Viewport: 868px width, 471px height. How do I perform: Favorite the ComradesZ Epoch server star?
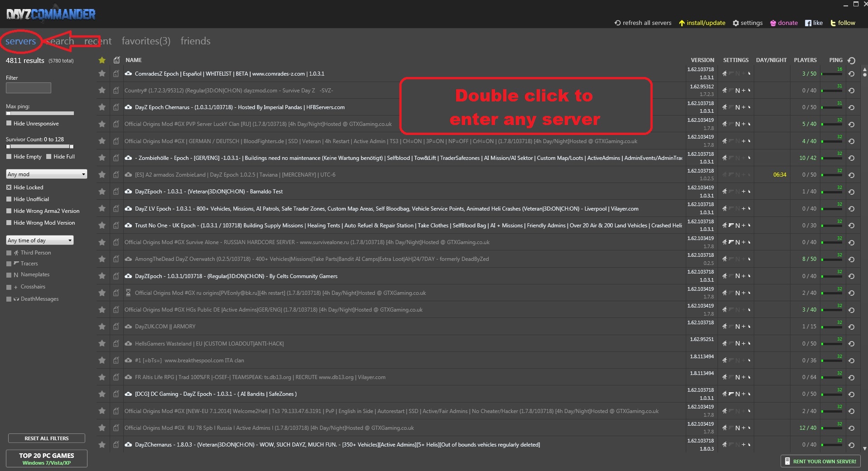102,73
